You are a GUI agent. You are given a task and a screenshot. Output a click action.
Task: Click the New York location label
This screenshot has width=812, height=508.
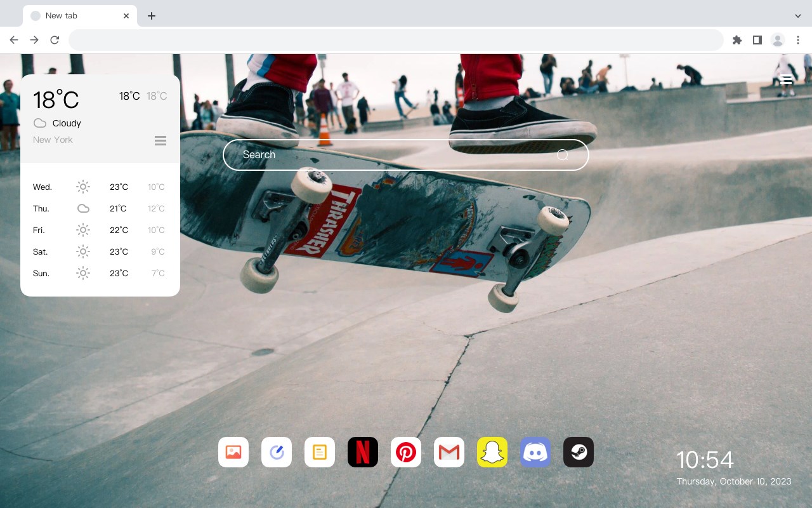pos(53,140)
